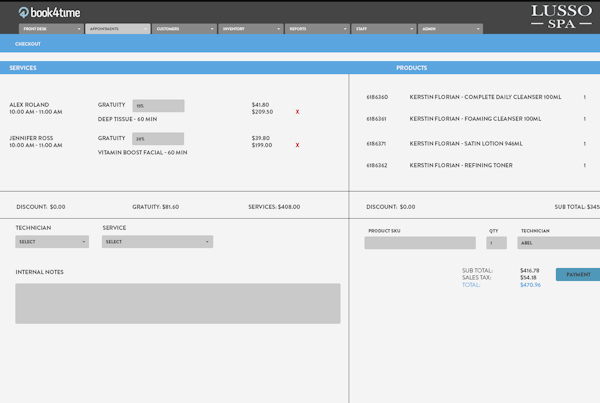600x403 pixels.
Task: Expand the Admin dropdown menu
Action: [449, 29]
